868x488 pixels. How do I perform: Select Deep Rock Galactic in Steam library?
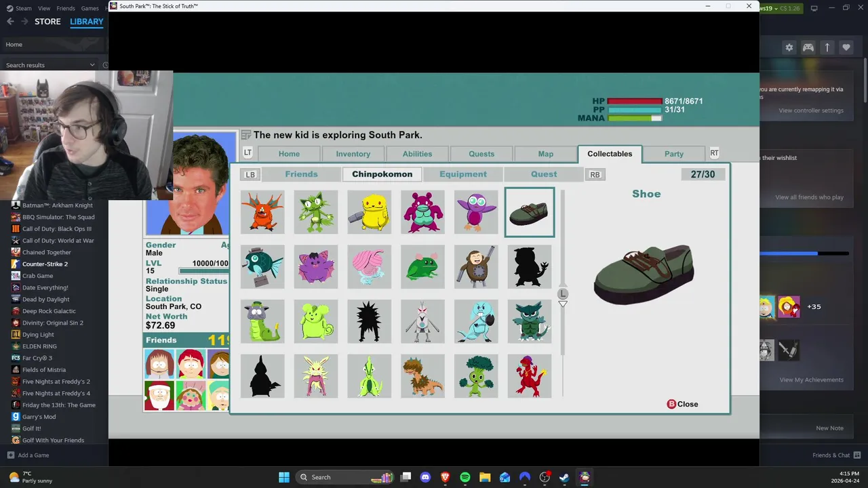click(49, 311)
